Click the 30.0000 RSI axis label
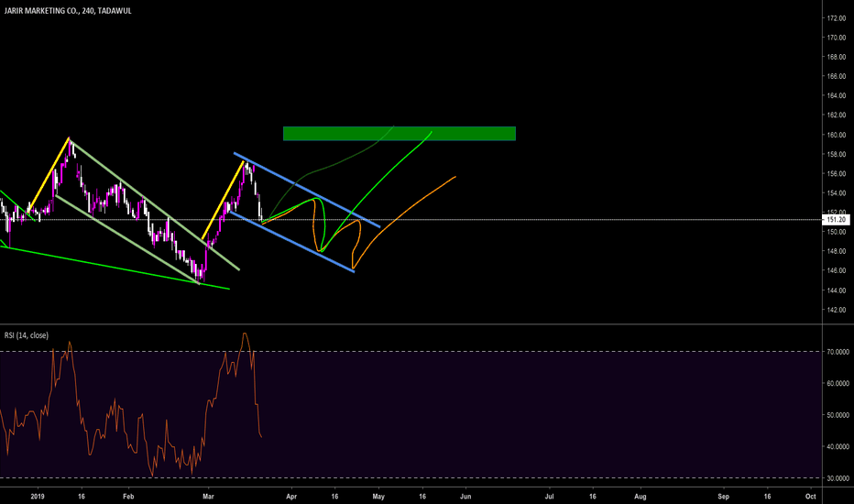Screen dimensions: 854x504 pos(838,478)
